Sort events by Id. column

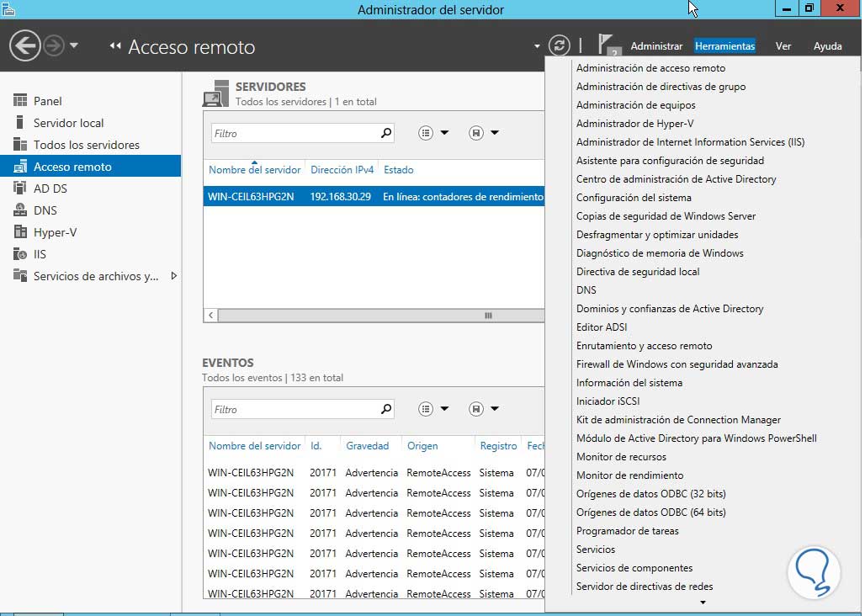316,446
